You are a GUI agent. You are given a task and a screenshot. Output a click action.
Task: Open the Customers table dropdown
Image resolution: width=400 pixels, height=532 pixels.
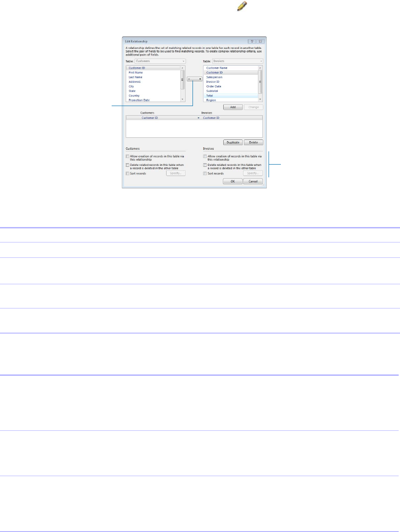[x=160, y=61]
